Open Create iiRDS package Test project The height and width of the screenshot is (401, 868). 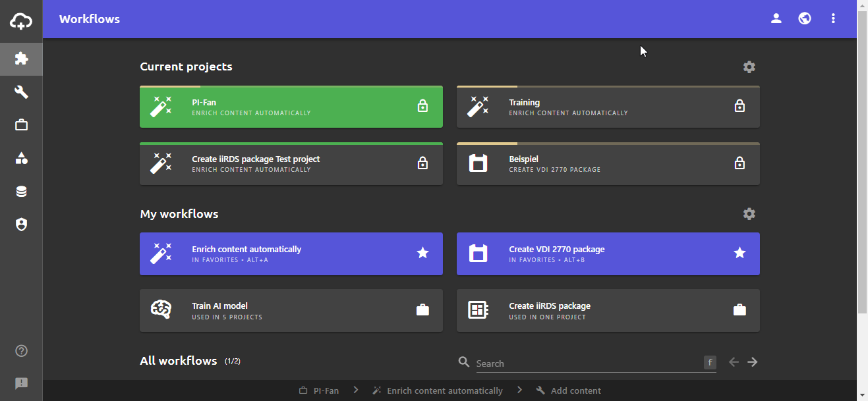(291, 163)
